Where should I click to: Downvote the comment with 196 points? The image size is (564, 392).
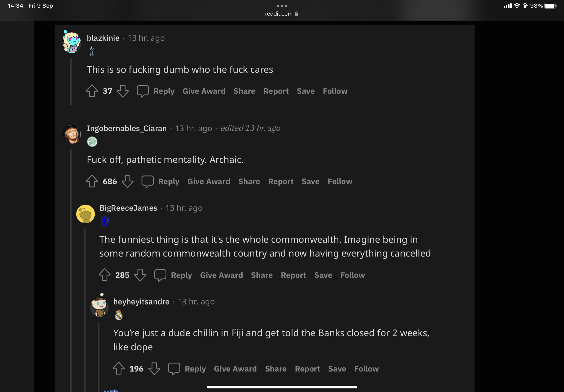[154, 369]
